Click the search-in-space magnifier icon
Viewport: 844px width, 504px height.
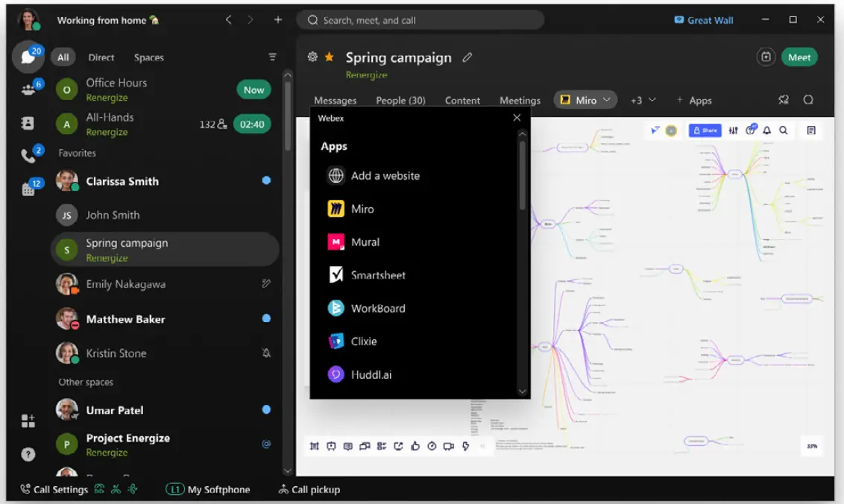(x=808, y=100)
